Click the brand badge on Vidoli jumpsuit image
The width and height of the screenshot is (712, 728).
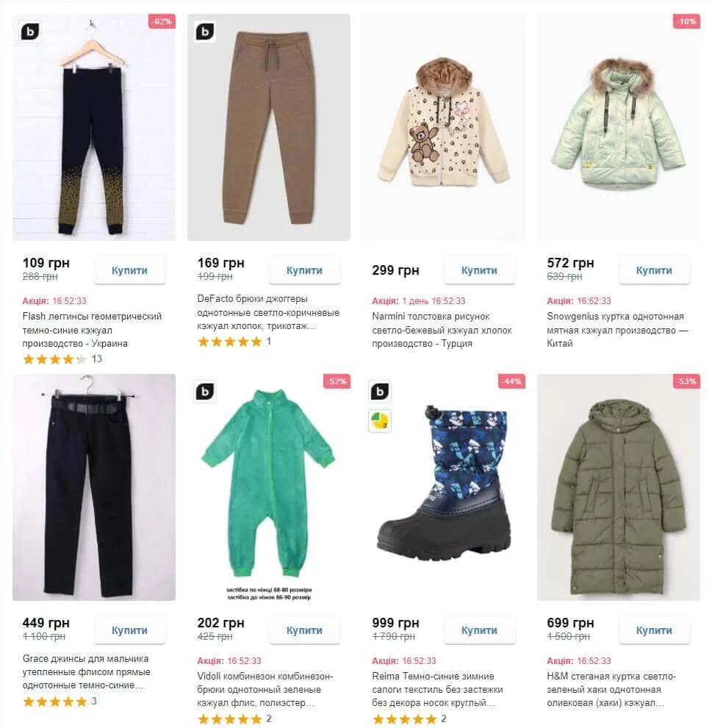(x=205, y=392)
